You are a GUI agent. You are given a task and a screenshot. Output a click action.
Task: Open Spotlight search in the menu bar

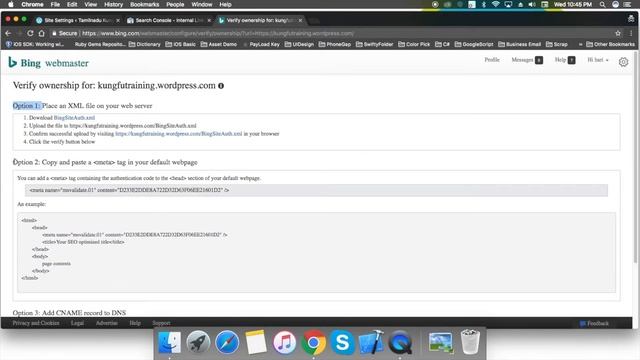[x=602, y=4]
